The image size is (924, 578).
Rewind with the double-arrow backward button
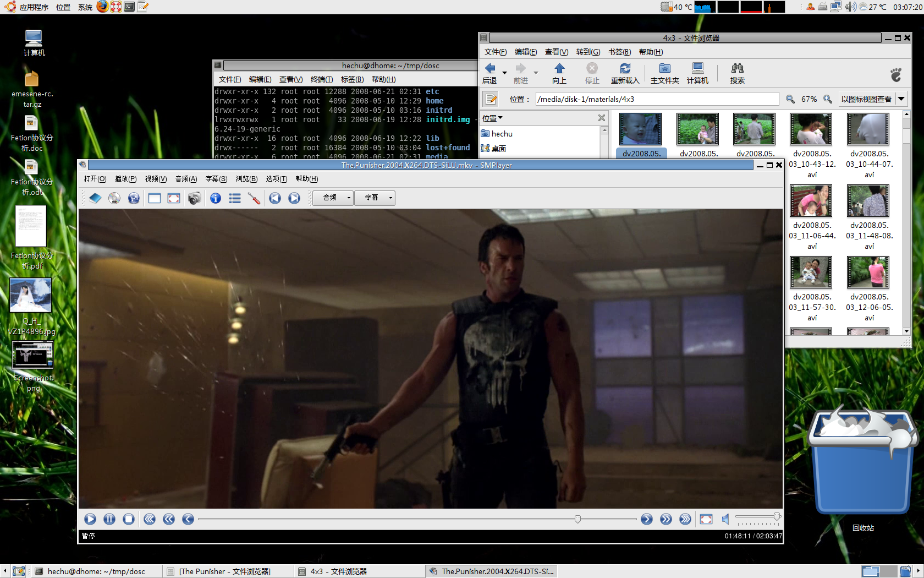(169, 519)
